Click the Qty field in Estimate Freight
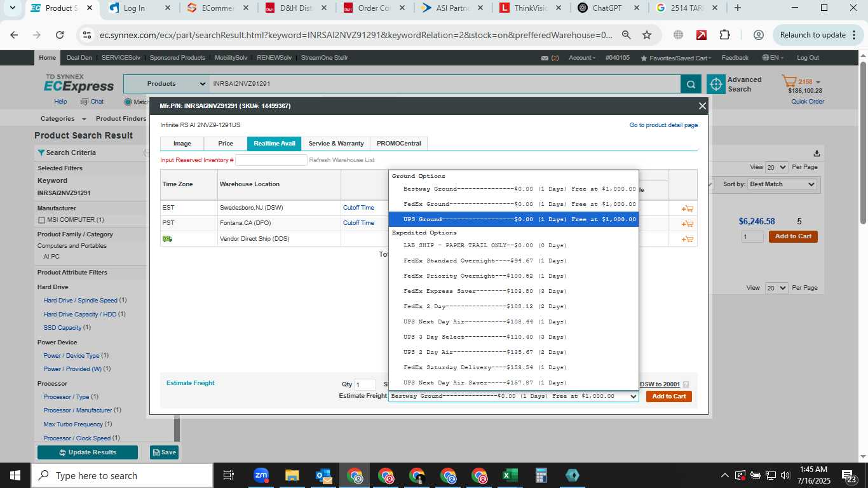 pyautogui.click(x=365, y=384)
